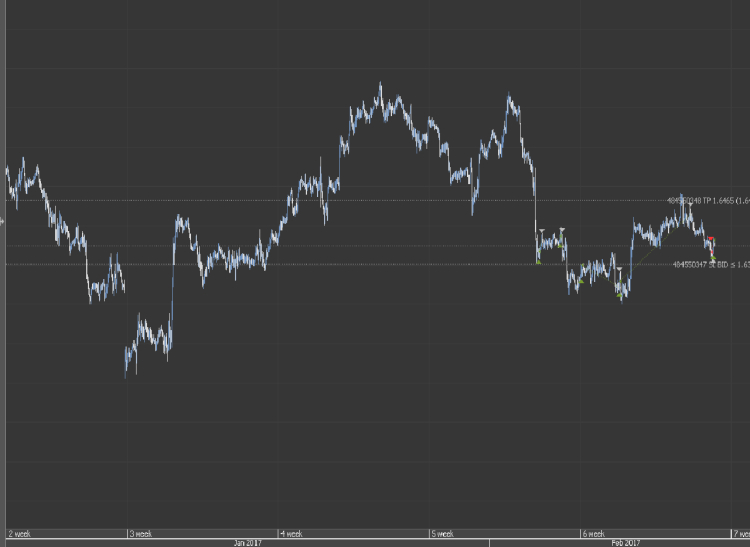Select the TP 1.6465 order label

click(708, 200)
